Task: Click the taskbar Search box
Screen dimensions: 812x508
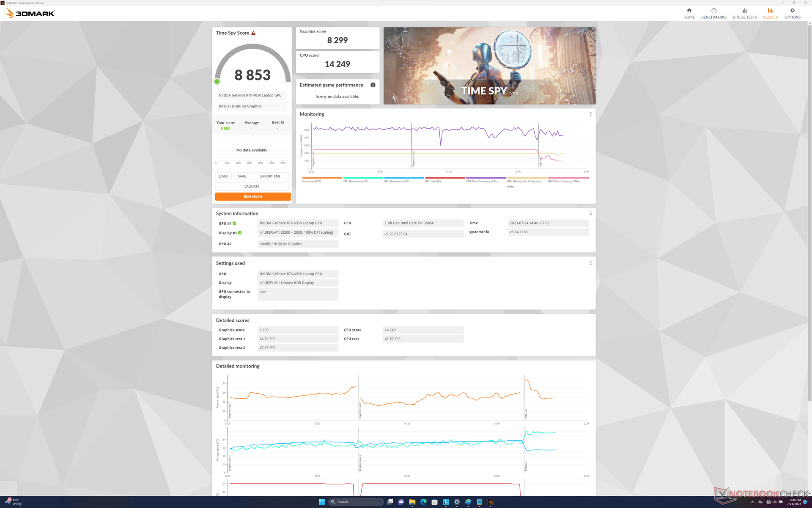Action: point(356,502)
